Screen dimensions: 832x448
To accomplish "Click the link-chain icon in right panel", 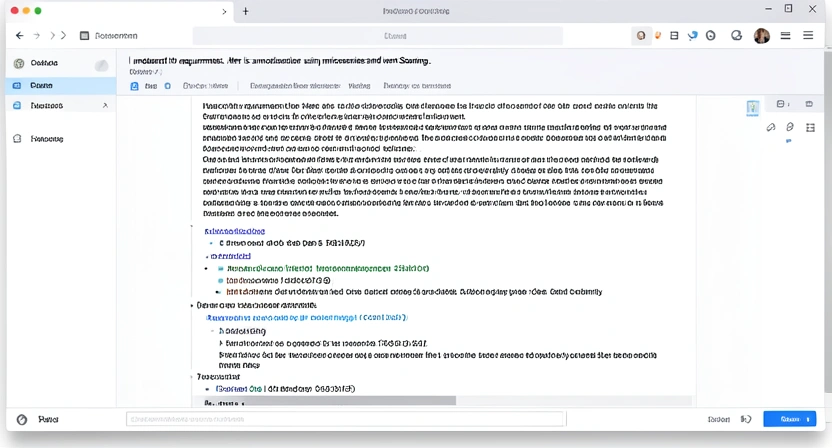I will point(790,127).
